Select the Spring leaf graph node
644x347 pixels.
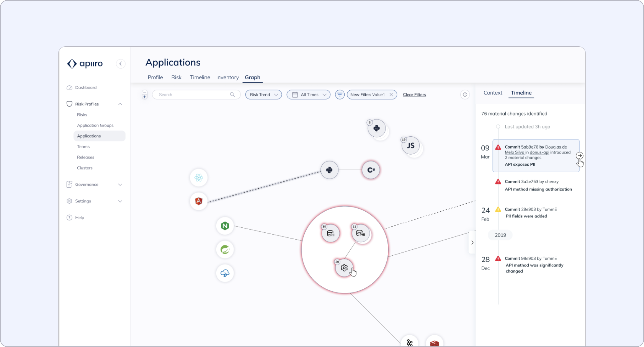point(225,249)
